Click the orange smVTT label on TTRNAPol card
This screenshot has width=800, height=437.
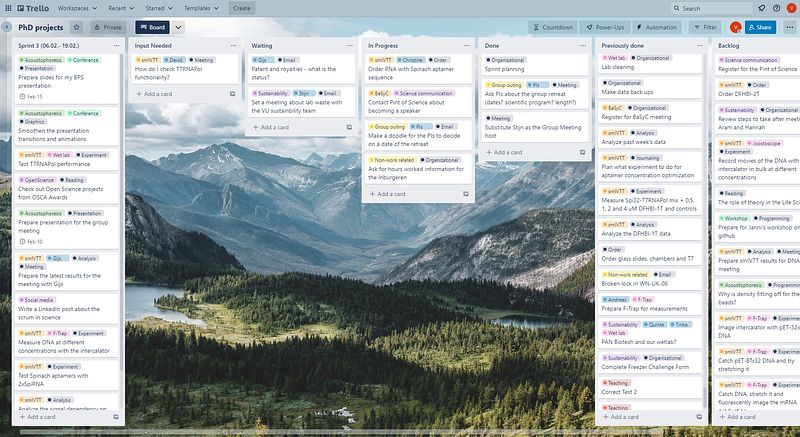(147, 60)
